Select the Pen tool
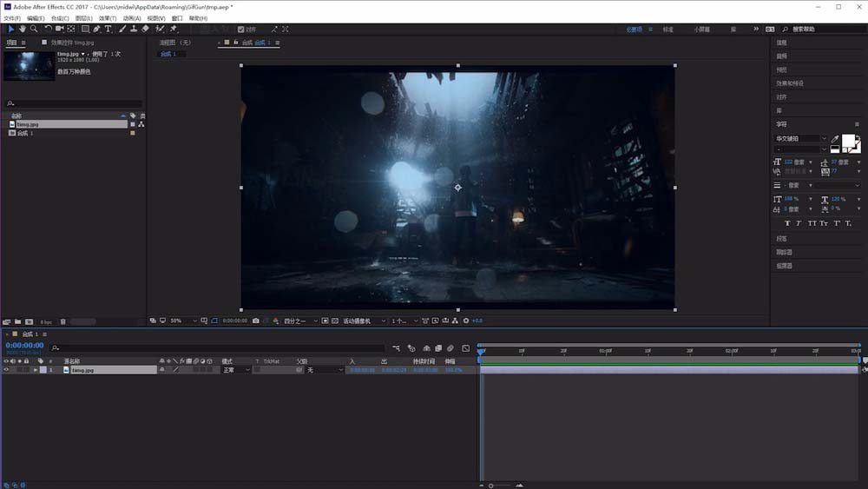Viewport: 868px width, 489px height. [x=96, y=29]
